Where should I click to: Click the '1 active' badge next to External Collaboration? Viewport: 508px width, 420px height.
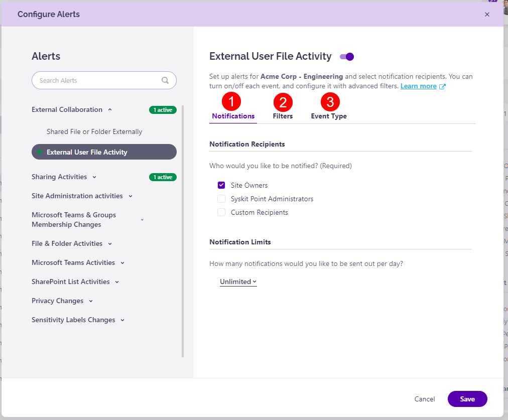click(163, 109)
